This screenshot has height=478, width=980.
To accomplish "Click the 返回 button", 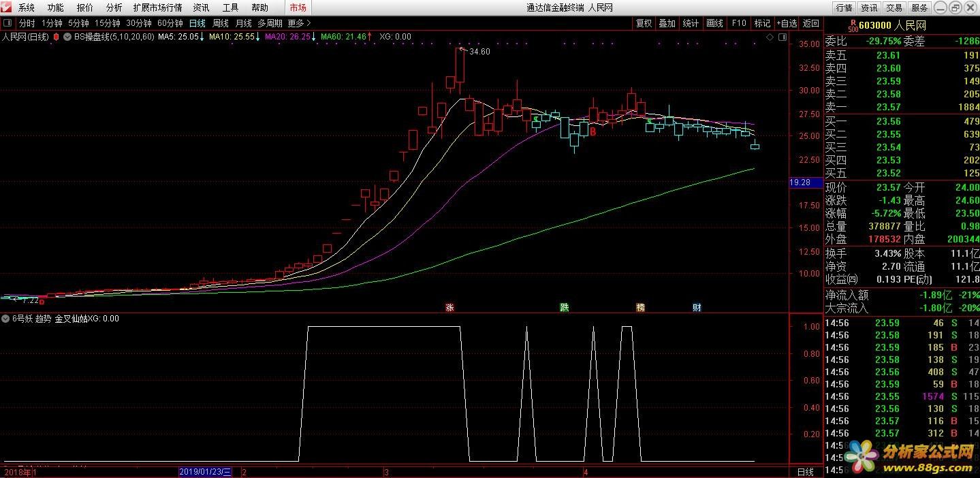I will (811, 23).
